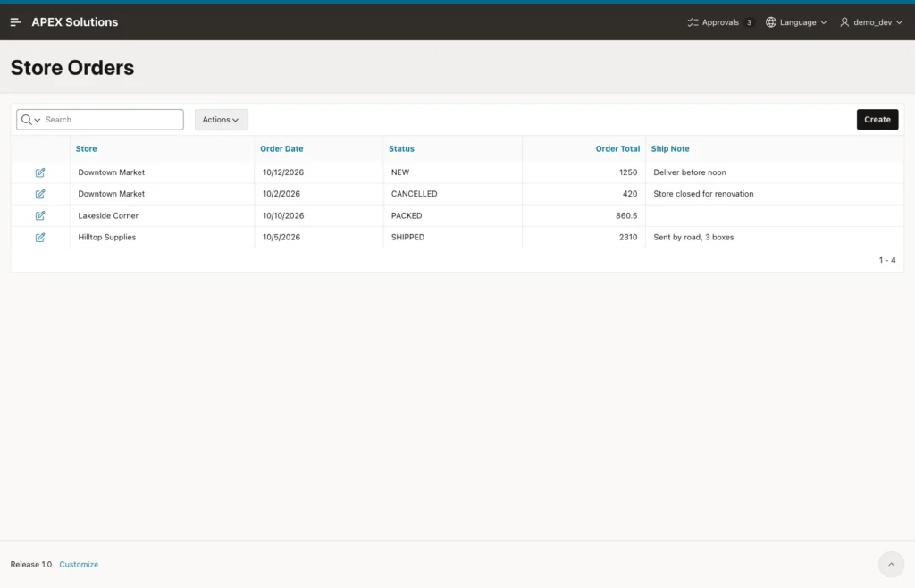Click 'Sent by road, 3 boxes' note
Viewport: 915px width, 588px height.
pos(693,238)
